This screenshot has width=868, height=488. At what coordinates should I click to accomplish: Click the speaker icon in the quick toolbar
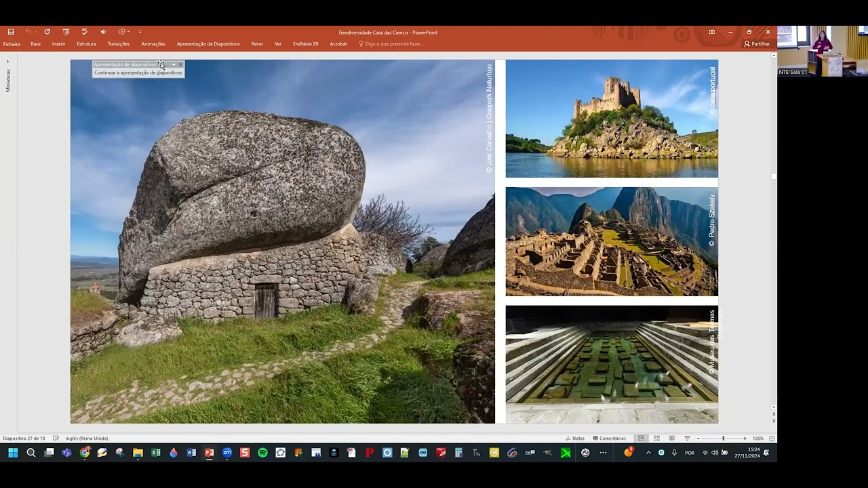[103, 32]
